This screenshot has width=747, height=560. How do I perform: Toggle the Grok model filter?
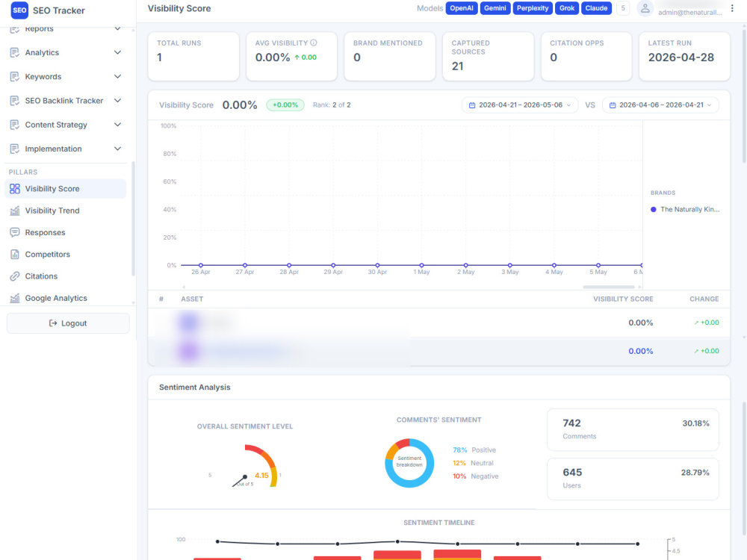coord(567,8)
